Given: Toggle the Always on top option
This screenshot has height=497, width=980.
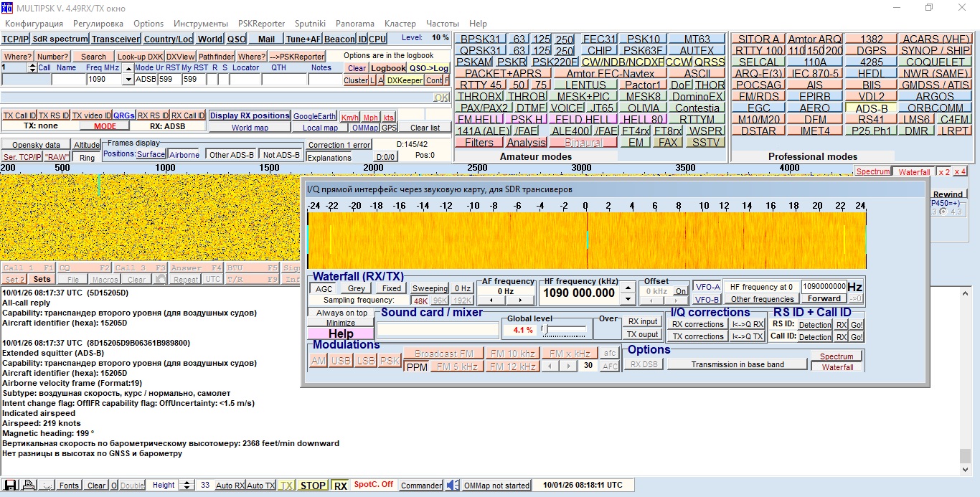Looking at the screenshot, I should point(340,313).
